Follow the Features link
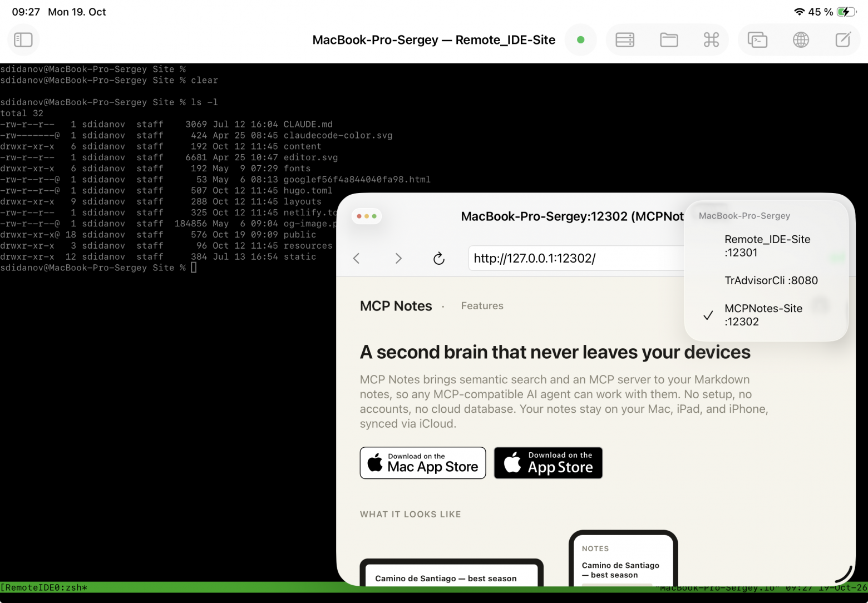This screenshot has height=603, width=868. (482, 306)
